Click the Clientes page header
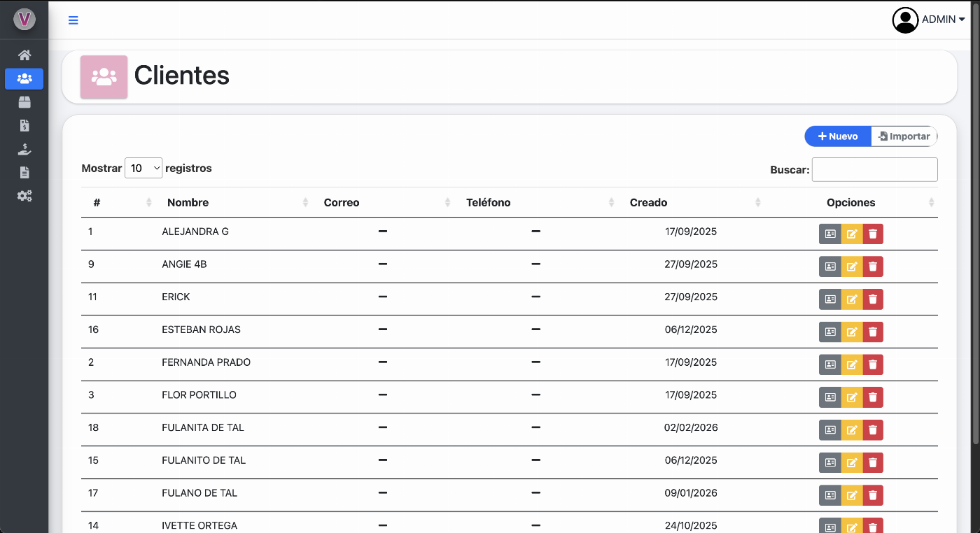 tap(181, 75)
